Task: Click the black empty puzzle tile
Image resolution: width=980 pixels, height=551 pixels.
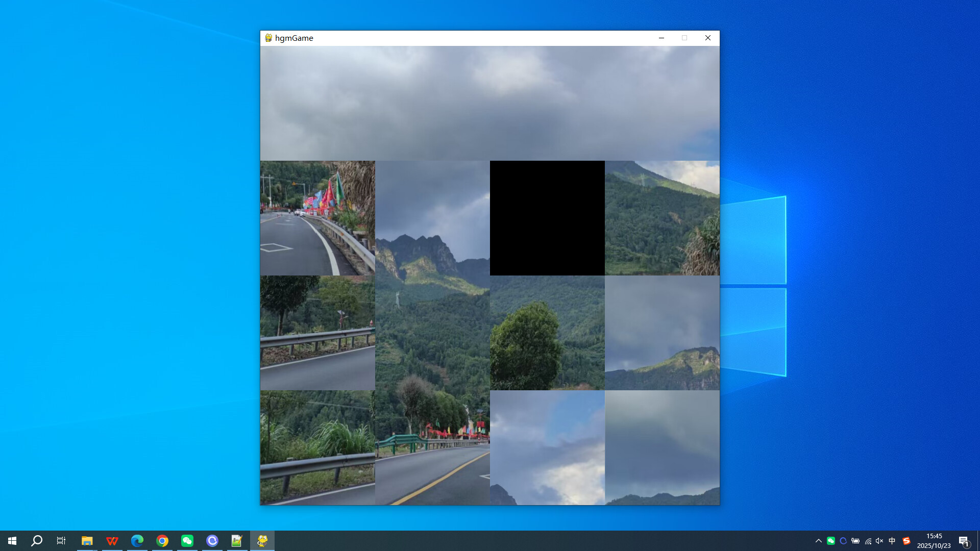Action: click(x=547, y=218)
